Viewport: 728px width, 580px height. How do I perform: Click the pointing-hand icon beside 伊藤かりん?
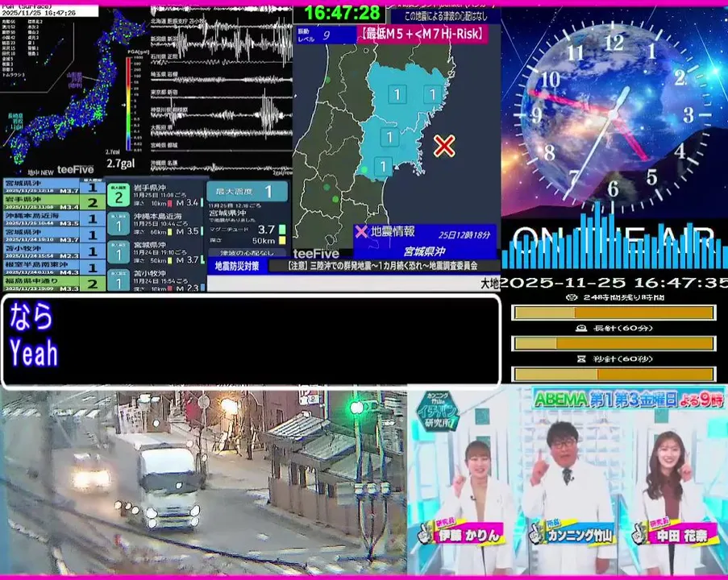(x=426, y=533)
